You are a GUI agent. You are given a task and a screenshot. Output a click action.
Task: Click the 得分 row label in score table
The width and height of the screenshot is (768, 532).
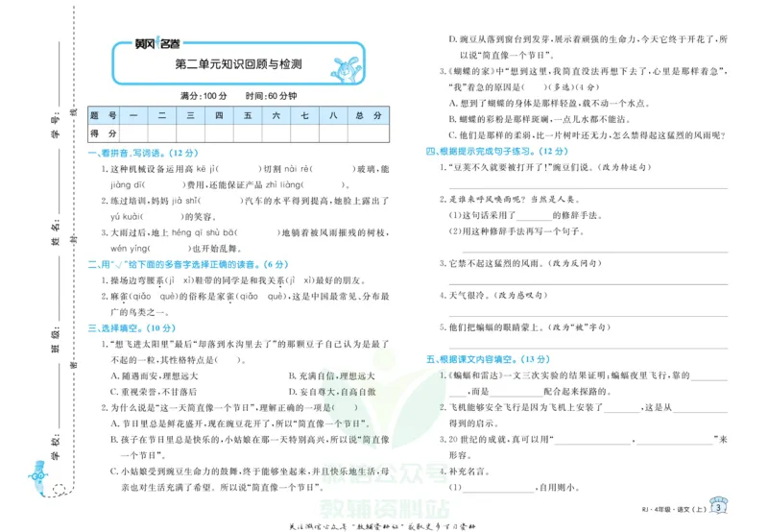[104, 133]
